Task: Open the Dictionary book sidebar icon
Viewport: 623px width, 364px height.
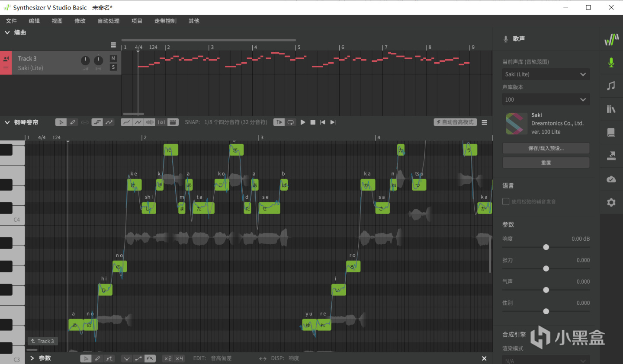Action: coord(611,132)
